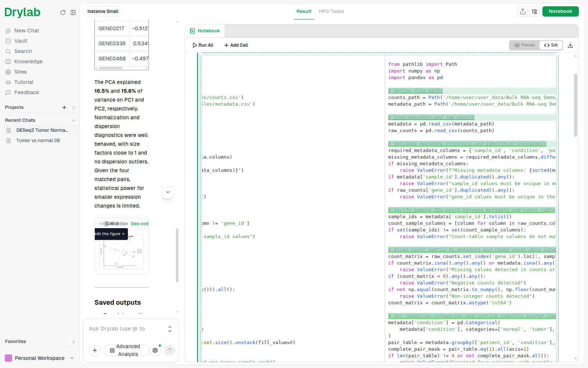This screenshot has height=368, width=588.
Task: Click See code link on figure
Action: click(140, 224)
